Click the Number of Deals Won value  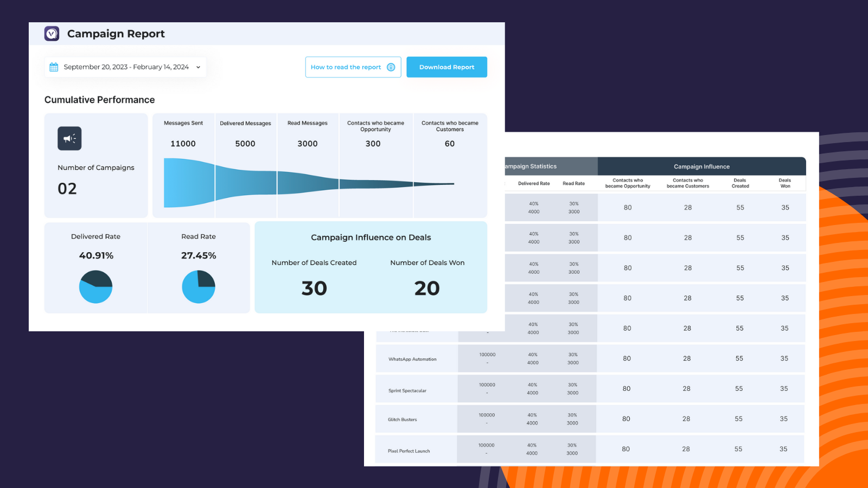[x=427, y=288]
